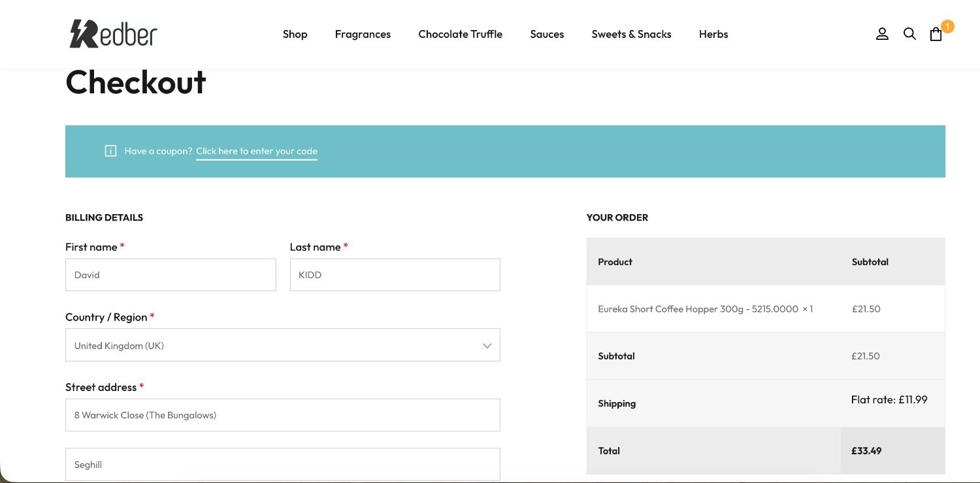Open Chocolate Truffle menu item
This screenshot has height=483, width=980.
click(460, 34)
